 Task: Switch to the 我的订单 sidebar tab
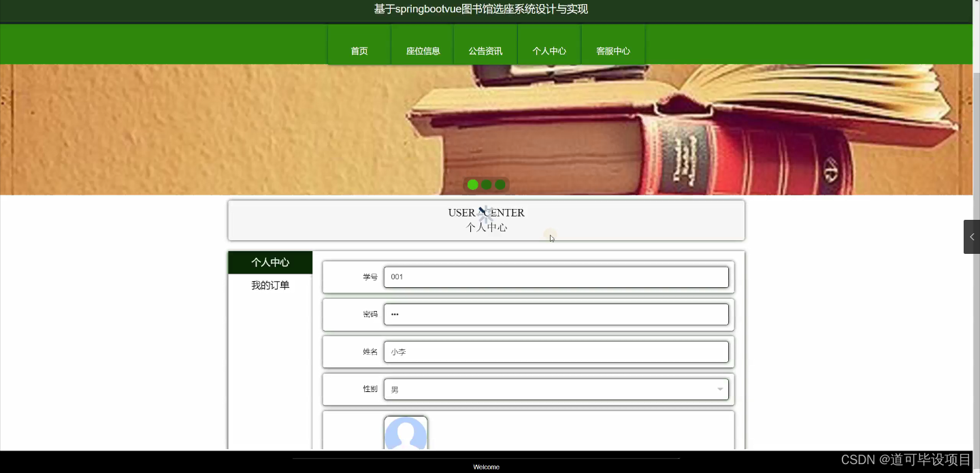point(270,286)
